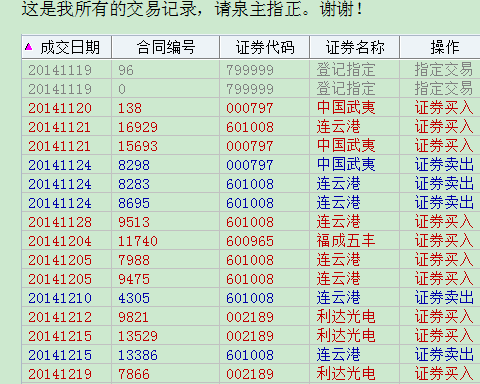Click 福成五丰 security name
The width and height of the screenshot is (480, 384).
(346, 240)
